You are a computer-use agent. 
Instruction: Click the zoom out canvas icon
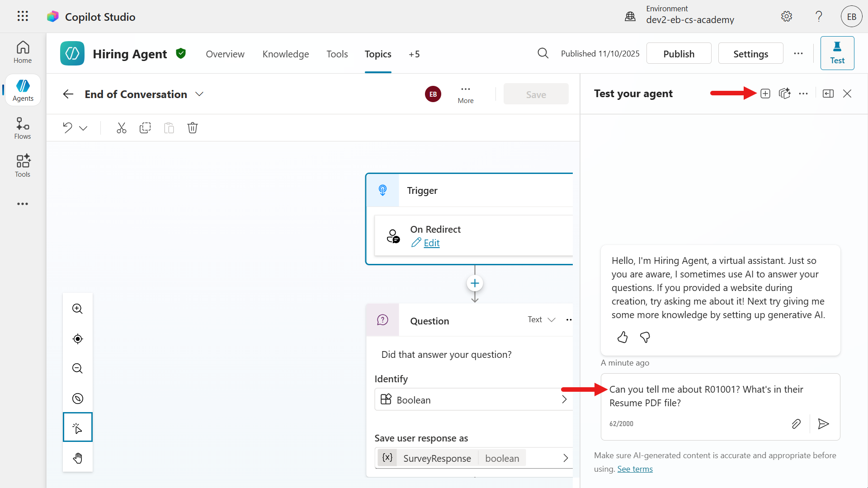(78, 368)
